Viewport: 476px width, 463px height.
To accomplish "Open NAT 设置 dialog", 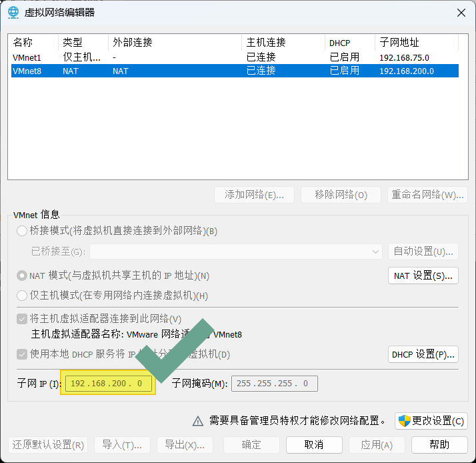I will 423,276.
